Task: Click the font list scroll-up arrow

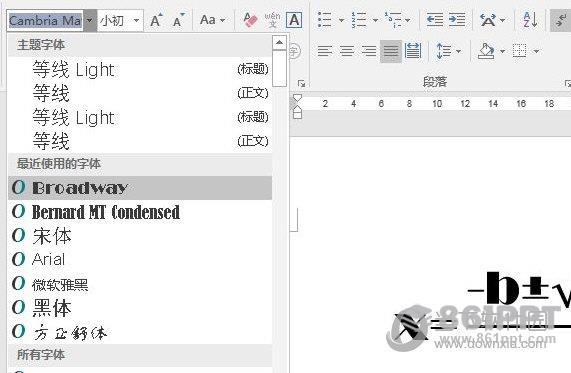Action: [279, 43]
